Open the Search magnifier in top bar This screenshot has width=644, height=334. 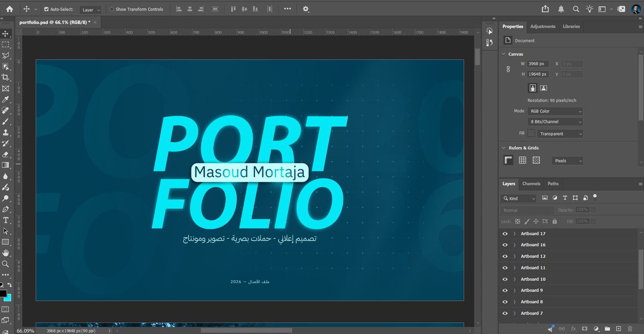pyautogui.click(x=576, y=9)
